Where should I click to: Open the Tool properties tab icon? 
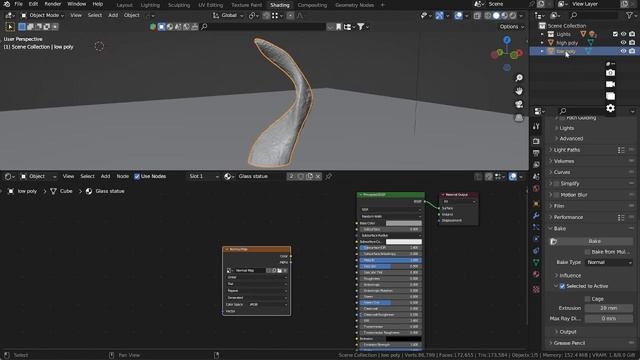536,127
